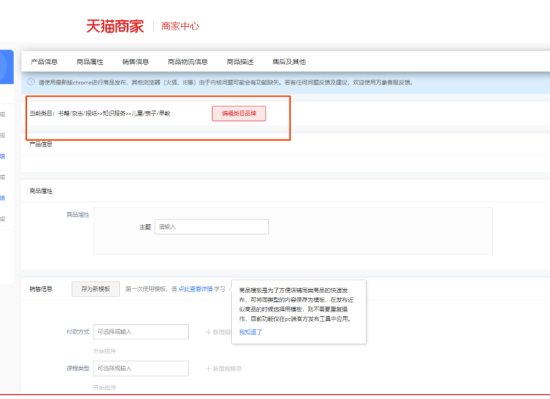The height and width of the screenshot is (399, 550).
Task: Click the 主题 text input field
Action: coord(212,227)
